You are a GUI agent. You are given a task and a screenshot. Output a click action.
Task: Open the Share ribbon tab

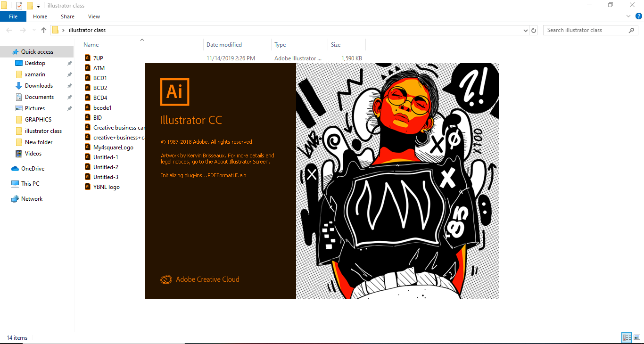(x=67, y=16)
